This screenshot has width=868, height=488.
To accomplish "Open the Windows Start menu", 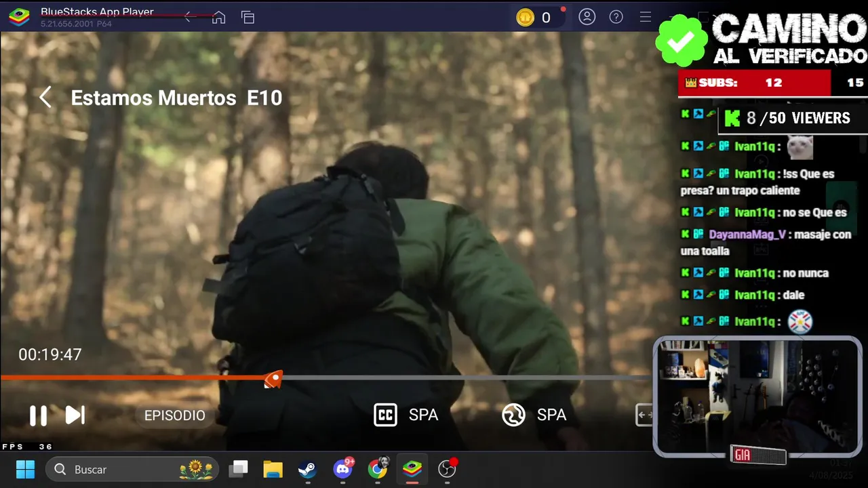I will tap(25, 469).
